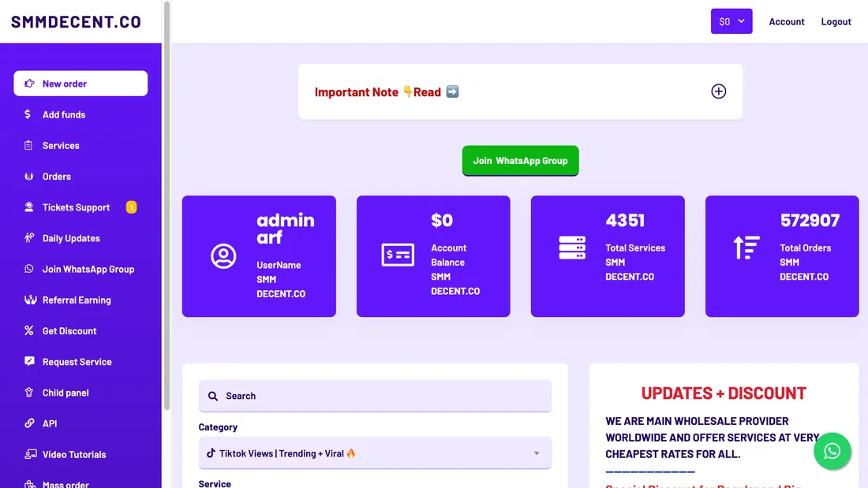Select Join WhatsApp Group sidebar entry
868x488 pixels.
[80, 270]
